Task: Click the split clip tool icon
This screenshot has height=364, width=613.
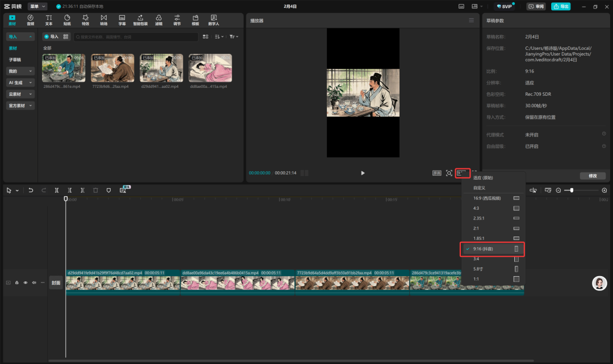Action: [x=57, y=191]
